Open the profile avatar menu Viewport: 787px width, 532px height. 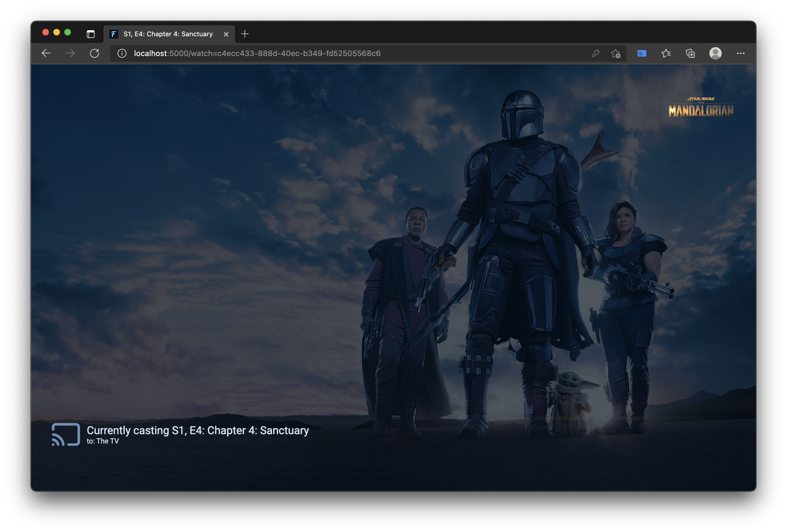[x=715, y=53]
